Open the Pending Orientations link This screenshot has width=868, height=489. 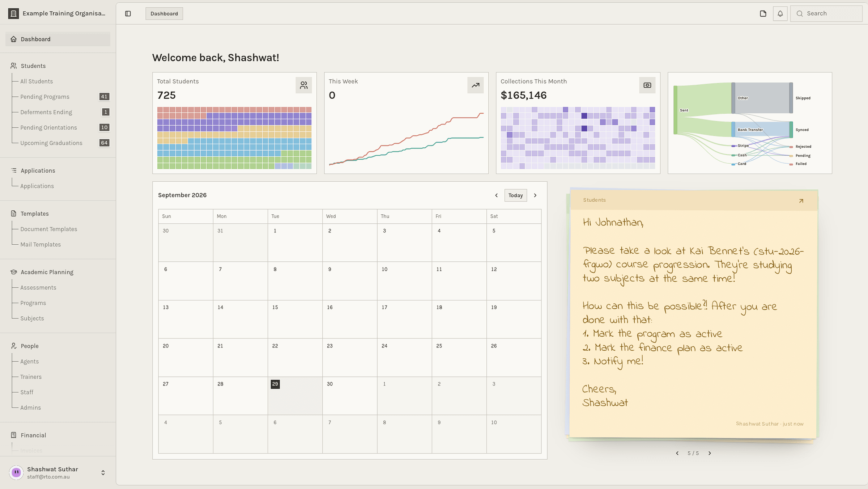click(48, 127)
